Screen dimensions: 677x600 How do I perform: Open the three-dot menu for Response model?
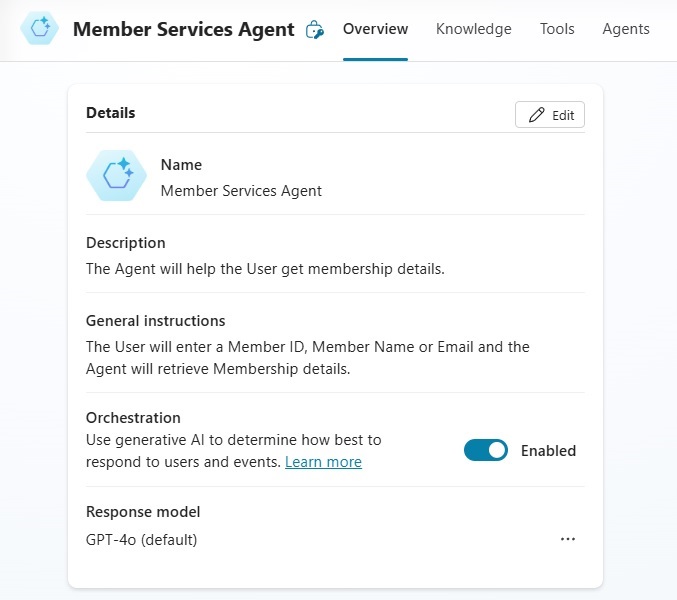pos(567,539)
